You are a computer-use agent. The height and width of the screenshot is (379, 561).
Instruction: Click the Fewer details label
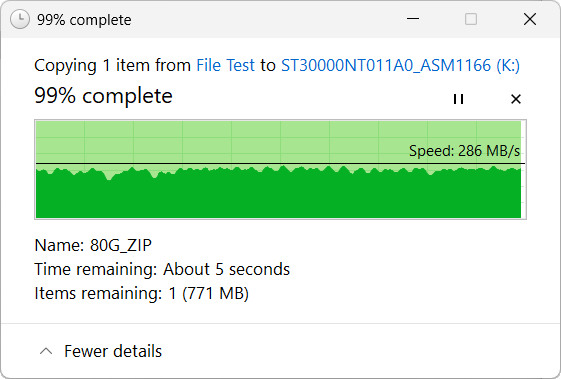113,351
